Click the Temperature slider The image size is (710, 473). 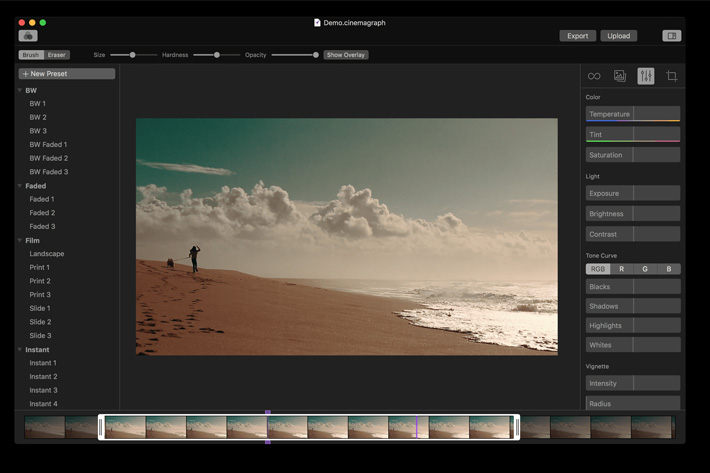[x=633, y=114]
